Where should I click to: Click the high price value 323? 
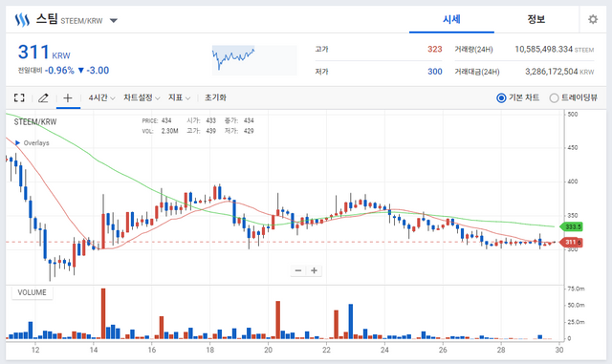pyautogui.click(x=434, y=49)
